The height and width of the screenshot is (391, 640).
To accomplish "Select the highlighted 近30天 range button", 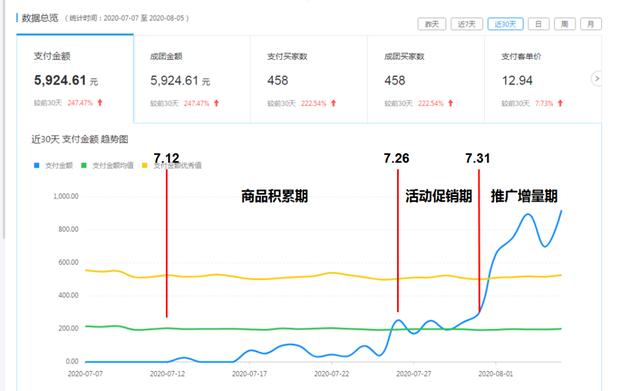I will click(505, 24).
